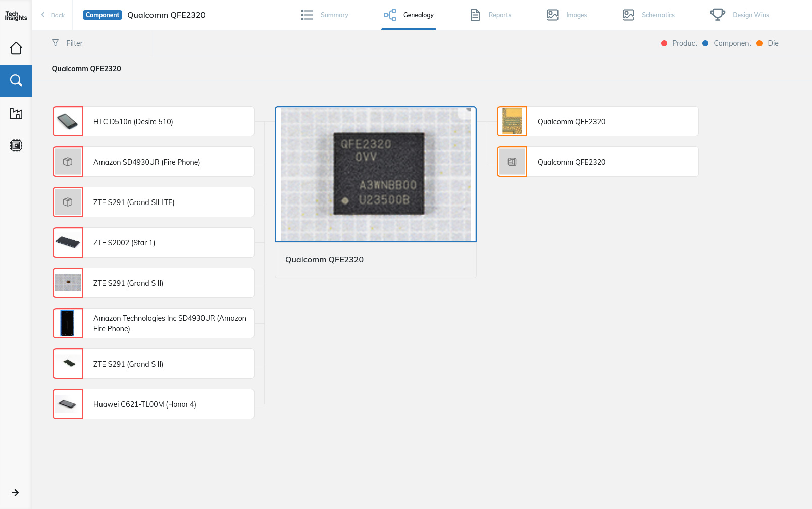Screen dimensions: 812x509
Task: Click the Component legend label
Action: tap(732, 43)
